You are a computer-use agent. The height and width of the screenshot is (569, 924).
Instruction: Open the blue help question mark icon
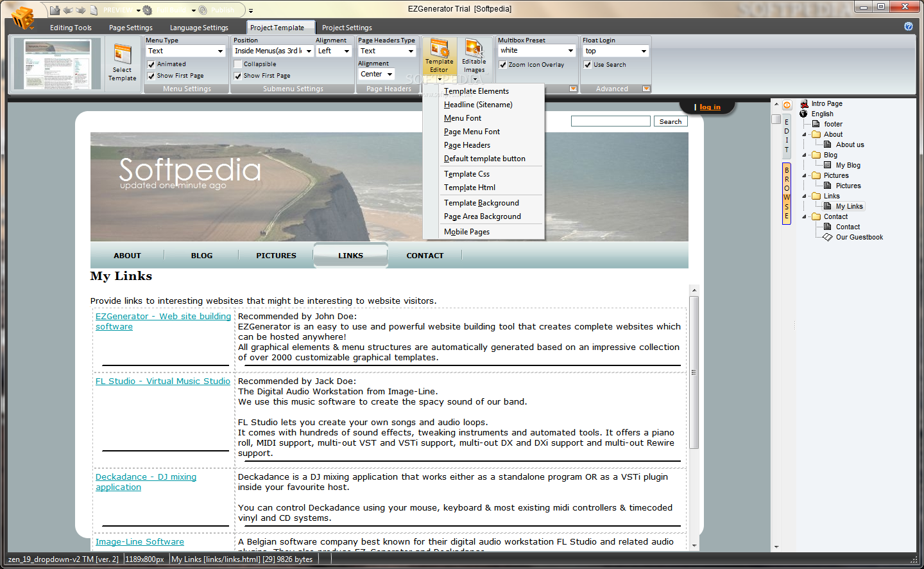click(909, 26)
